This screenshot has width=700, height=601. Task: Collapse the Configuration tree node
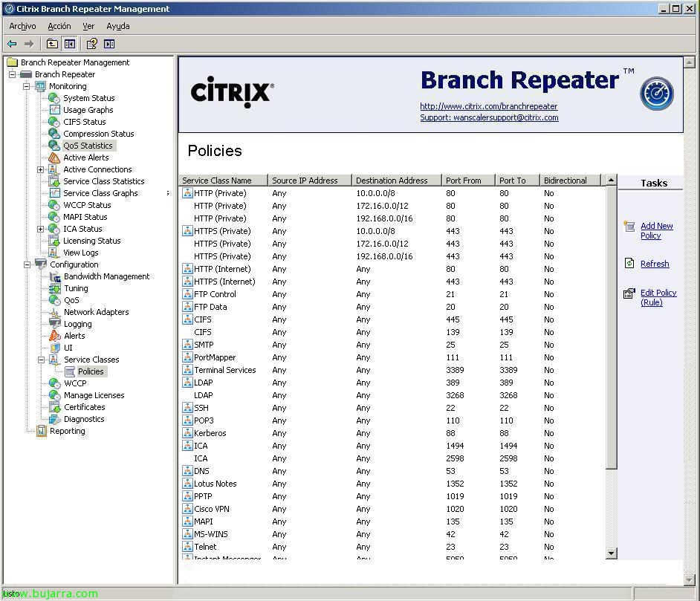[x=27, y=264]
